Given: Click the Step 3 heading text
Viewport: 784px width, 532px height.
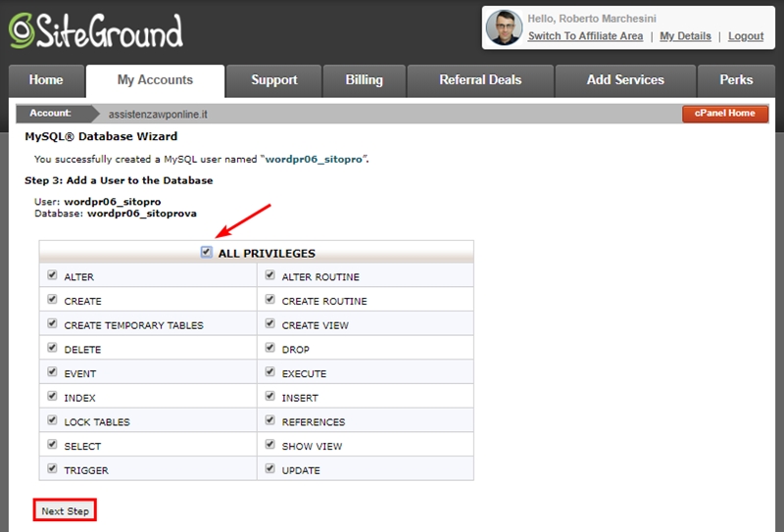Looking at the screenshot, I should click(x=119, y=180).
